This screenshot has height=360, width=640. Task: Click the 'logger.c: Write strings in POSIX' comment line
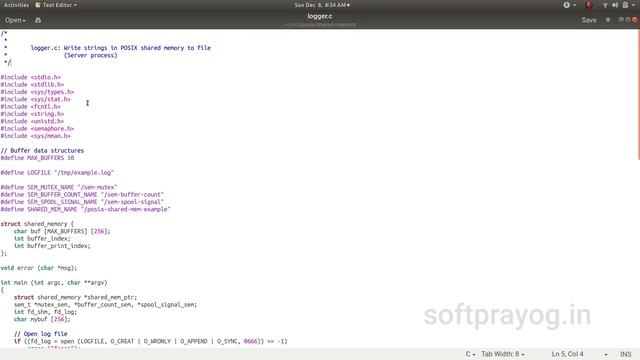(x=121, y=48)
